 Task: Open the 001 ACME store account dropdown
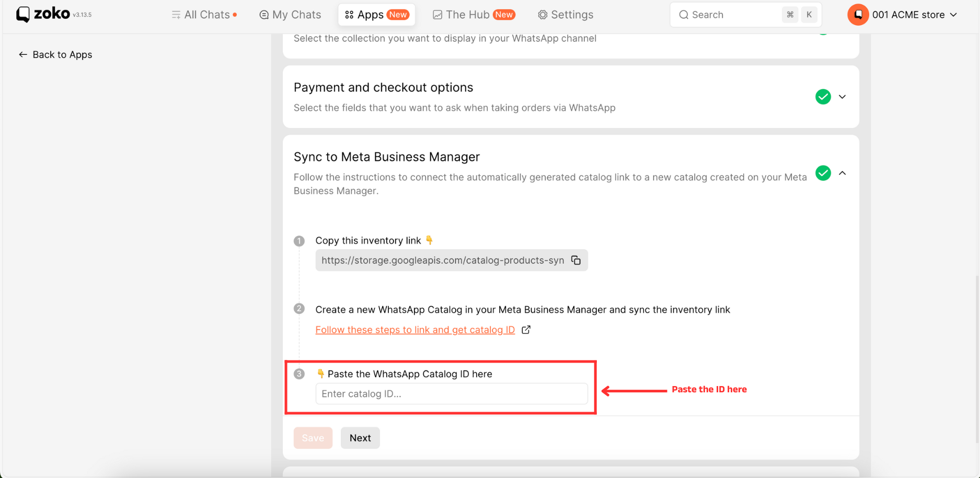(x=903, y=15)
